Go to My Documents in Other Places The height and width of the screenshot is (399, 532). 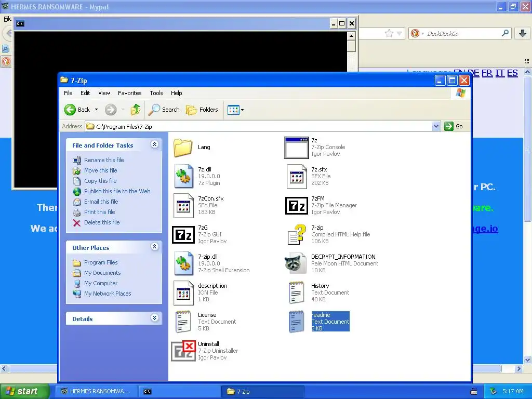pyautogui.click(x=102, y=273)
